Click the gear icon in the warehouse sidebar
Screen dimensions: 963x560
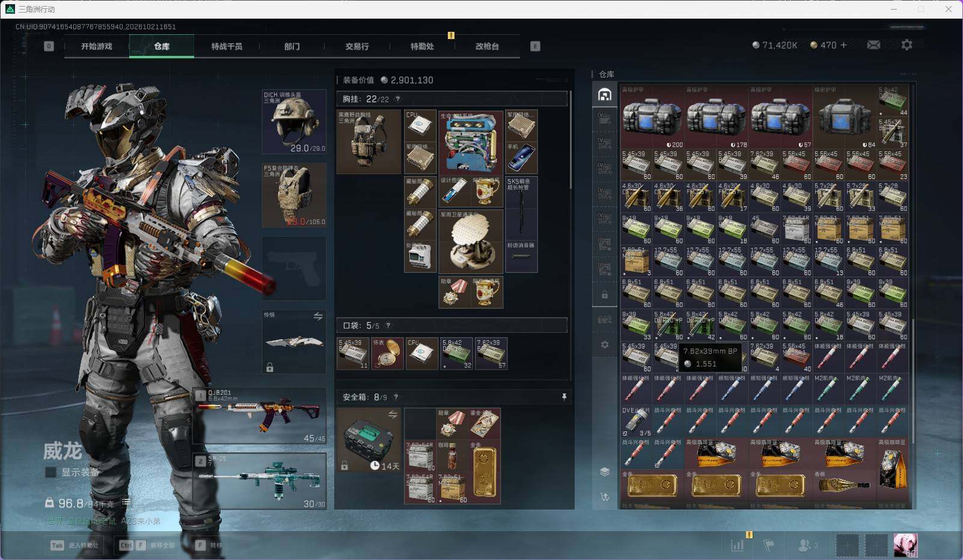click(605, 345)
